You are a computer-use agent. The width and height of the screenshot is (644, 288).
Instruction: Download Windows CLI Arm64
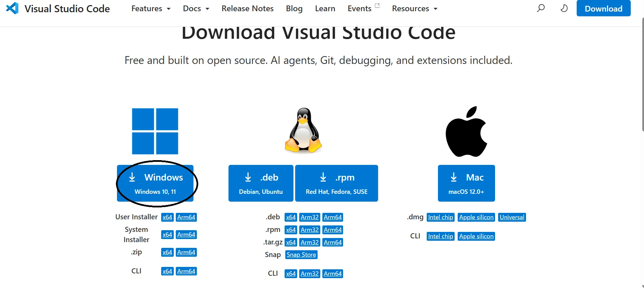tap(186, 271)
